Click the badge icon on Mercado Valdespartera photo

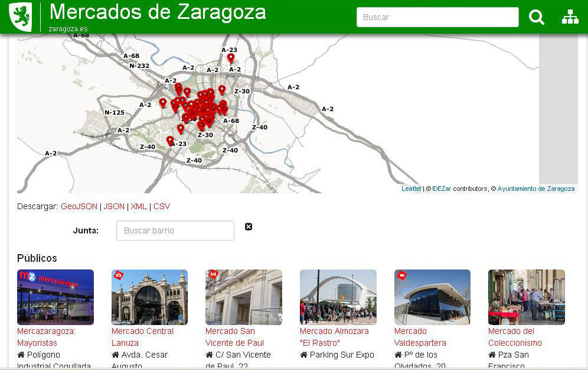pos(401,275)
